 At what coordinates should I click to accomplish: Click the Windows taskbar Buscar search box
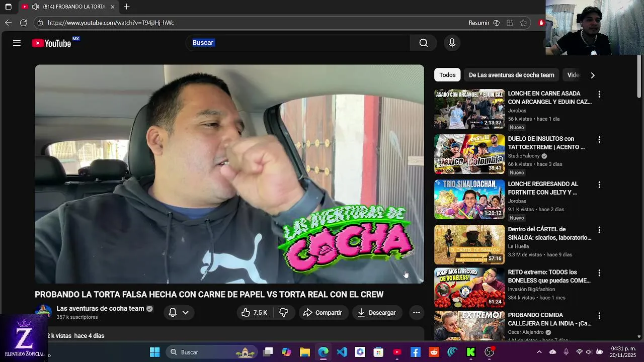[x=211, y=352]
